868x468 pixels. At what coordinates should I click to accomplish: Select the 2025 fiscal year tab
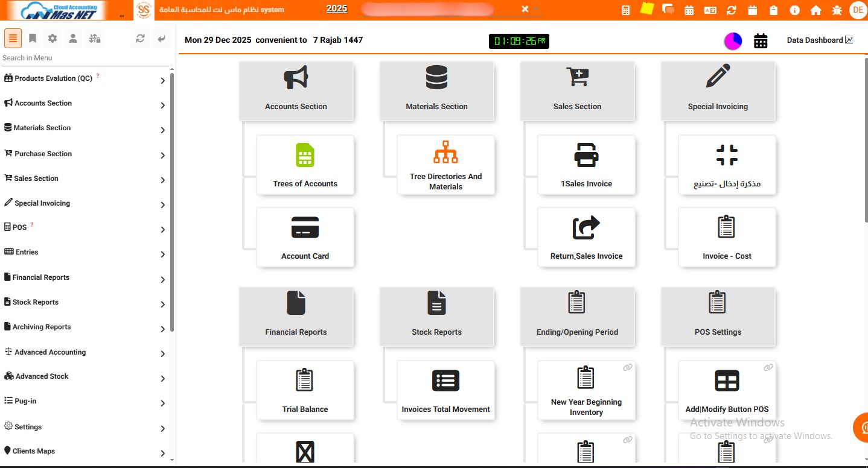(337, 8)
